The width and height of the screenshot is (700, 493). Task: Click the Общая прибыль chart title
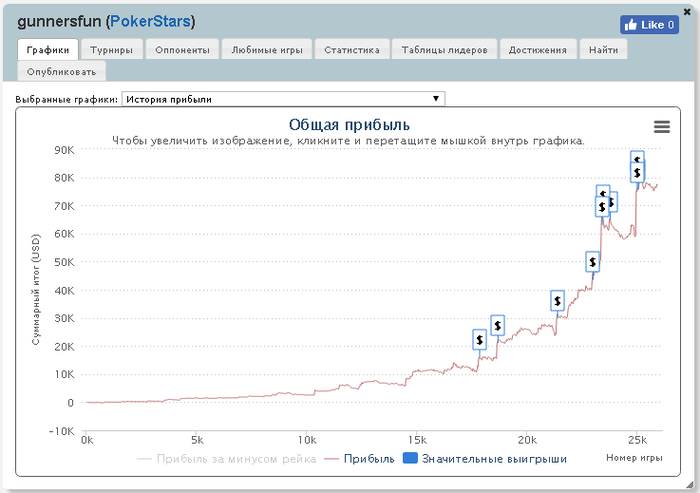click(x=349, y=125)
